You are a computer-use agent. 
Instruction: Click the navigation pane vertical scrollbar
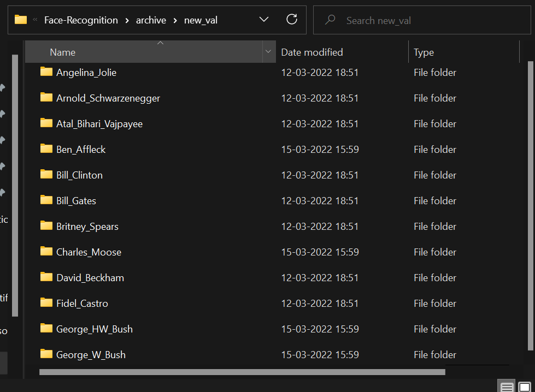15,186
